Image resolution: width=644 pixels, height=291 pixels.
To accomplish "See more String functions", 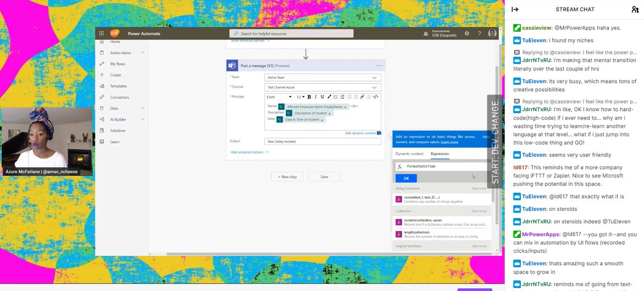I will (479, 188).
